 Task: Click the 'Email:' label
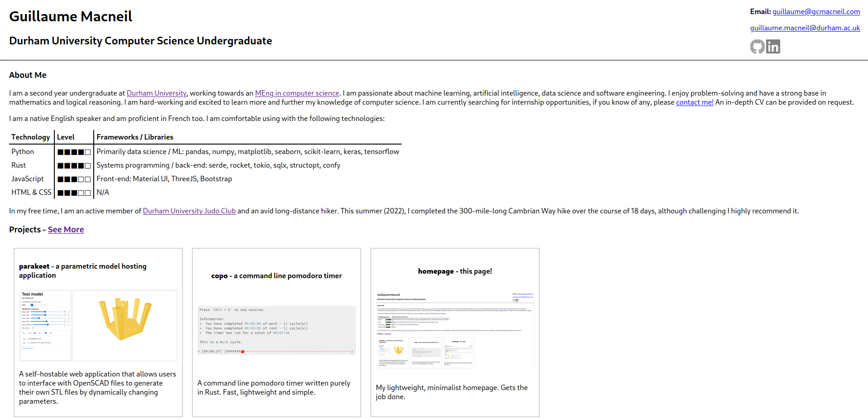coord(760,12)
